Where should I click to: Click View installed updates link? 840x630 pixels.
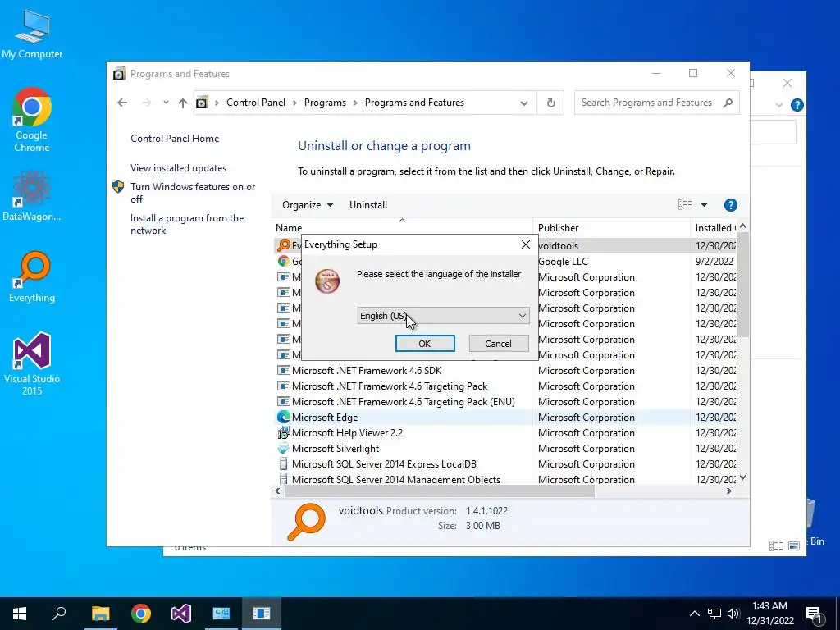(178, 168)
